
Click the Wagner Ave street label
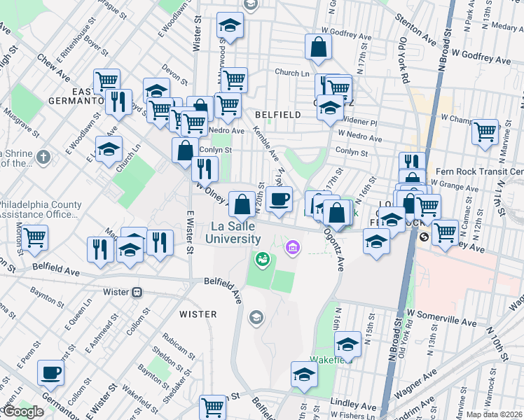click(415, 384)
